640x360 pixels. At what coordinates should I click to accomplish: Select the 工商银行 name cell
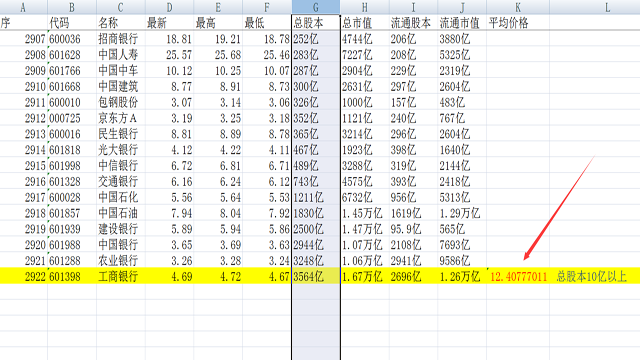120,276
